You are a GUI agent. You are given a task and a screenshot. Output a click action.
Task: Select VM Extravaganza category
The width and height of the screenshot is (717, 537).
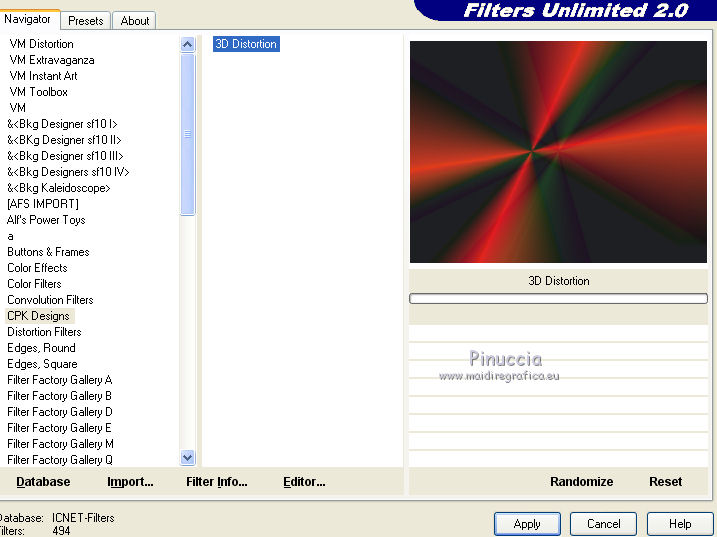pos(52,60)
